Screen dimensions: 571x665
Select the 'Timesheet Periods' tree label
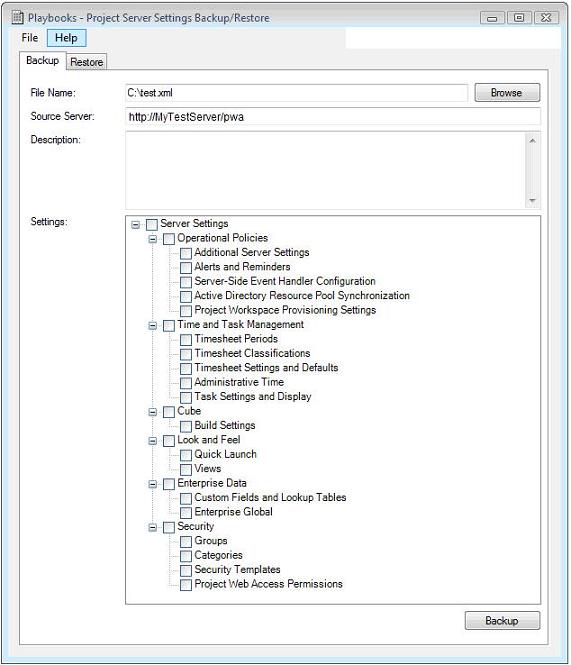tap(236, 339)
